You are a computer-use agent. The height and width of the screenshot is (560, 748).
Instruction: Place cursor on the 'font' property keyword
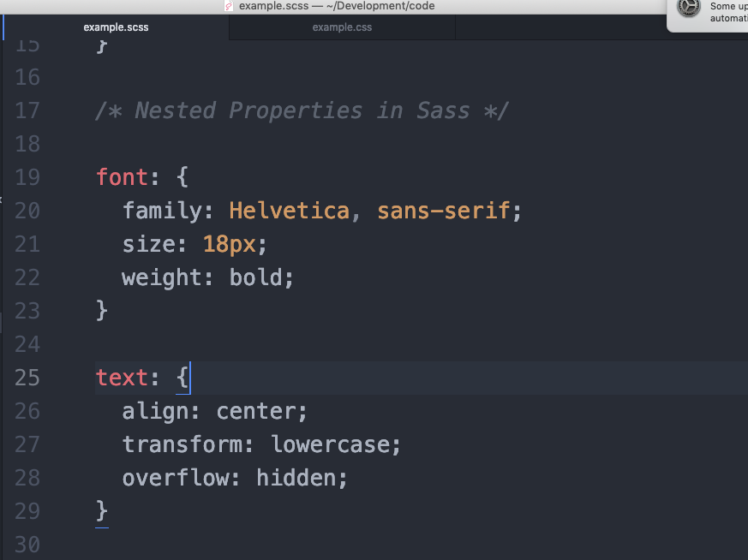click(123, 177)
